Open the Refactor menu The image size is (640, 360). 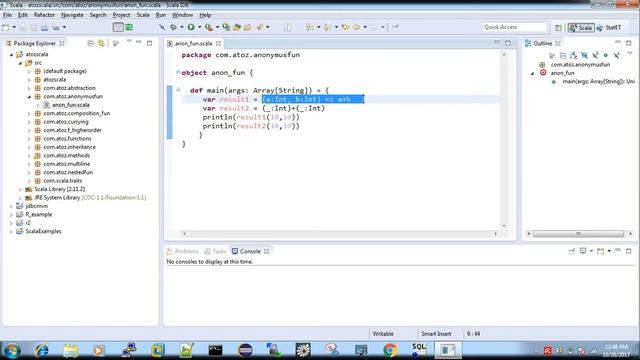click(x=44, y=15)
